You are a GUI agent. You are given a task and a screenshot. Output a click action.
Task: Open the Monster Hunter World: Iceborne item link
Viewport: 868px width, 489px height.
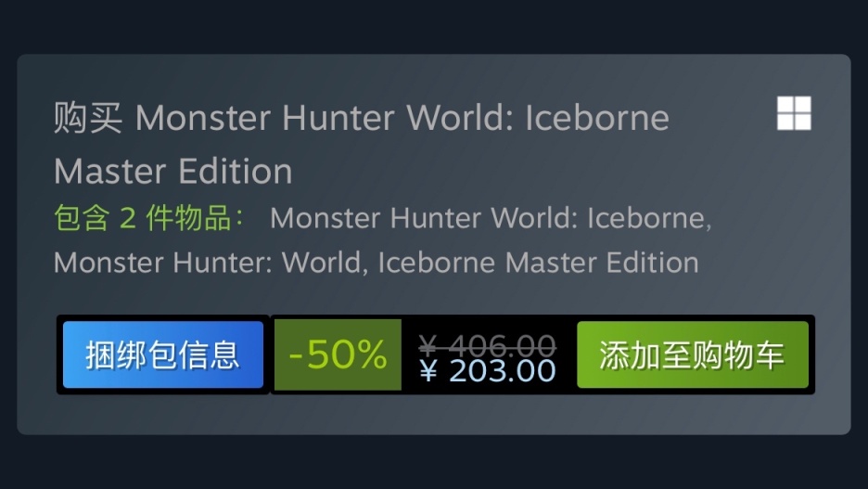(491, 218)
